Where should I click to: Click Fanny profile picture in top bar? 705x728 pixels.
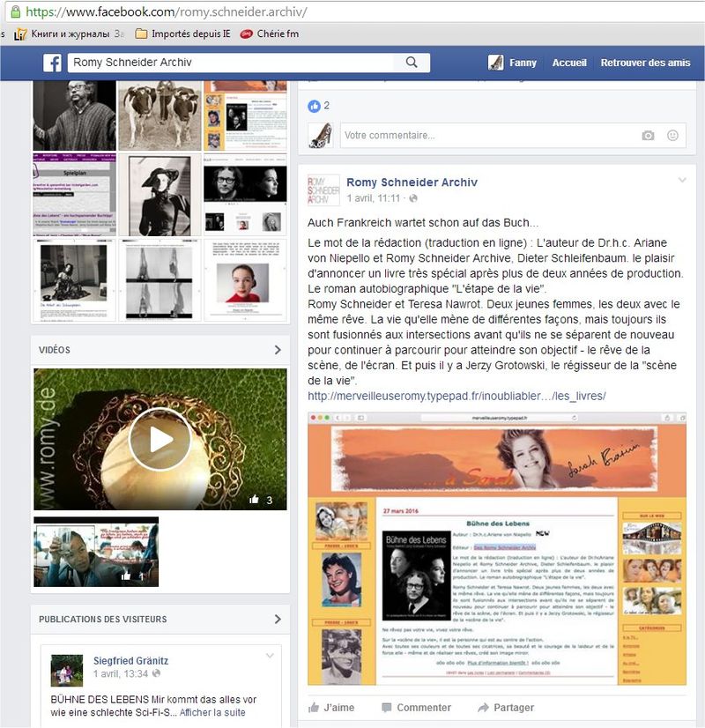click(x=495, y=63)
